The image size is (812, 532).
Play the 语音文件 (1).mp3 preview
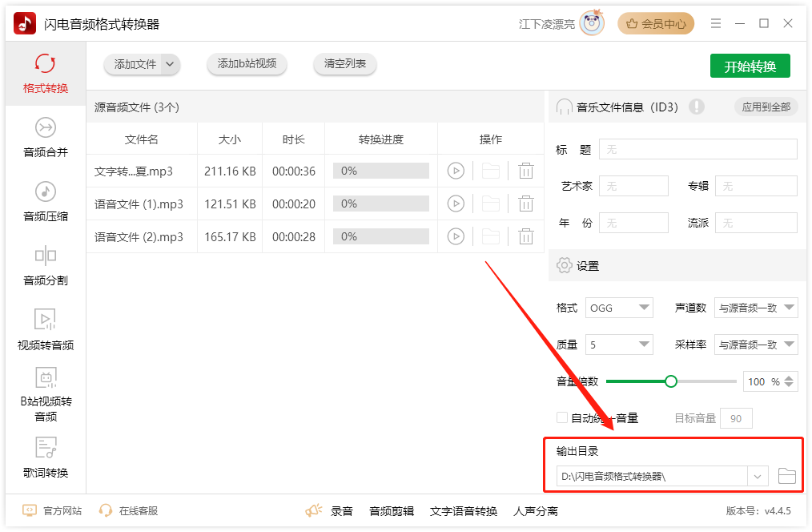[456, 204]
